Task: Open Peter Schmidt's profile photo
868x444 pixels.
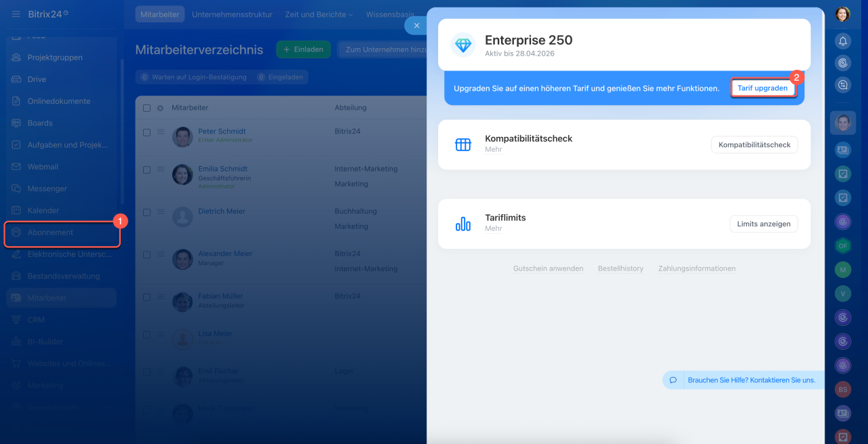Action: [182, 137]
